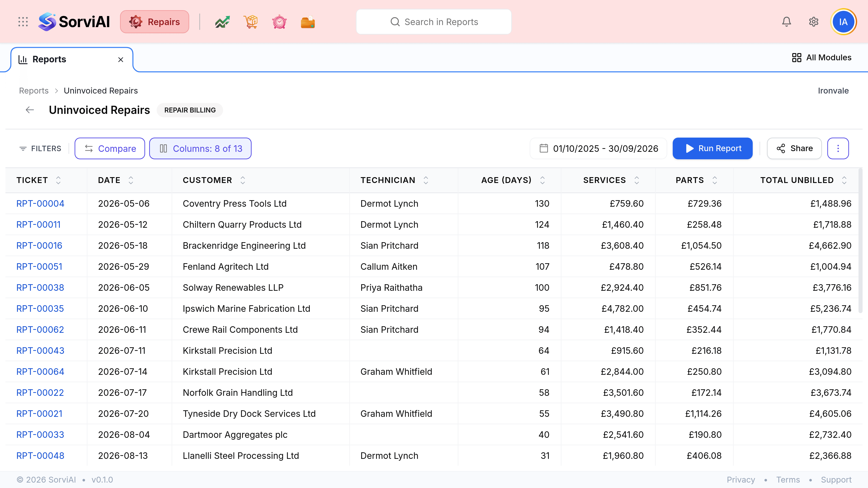This screenshot has height=488, width=868.
Task: Open the FILTERS panel
Action: [40, 148]
